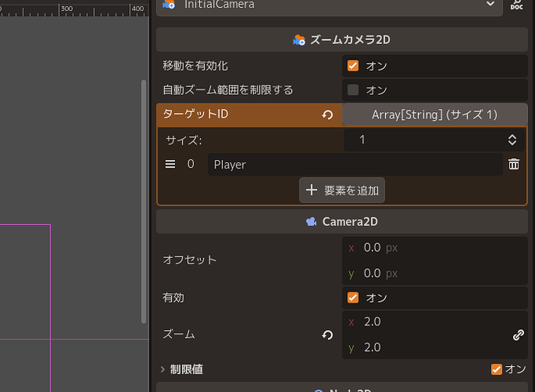The height and width of the screenshot is (392, 535).
Task: Toggle the 有効 checkbox
Action: click(x=353, y=298)
